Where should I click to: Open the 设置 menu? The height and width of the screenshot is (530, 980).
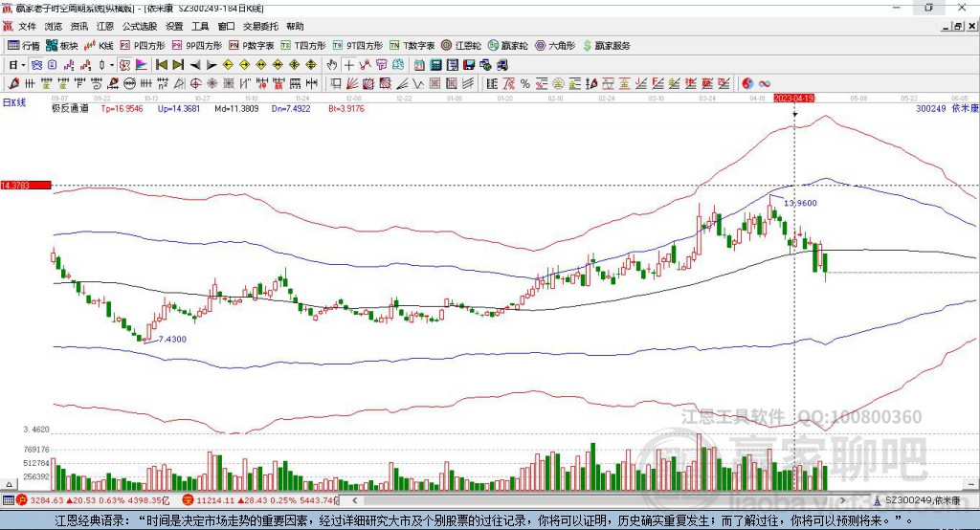tap(174, 26)
